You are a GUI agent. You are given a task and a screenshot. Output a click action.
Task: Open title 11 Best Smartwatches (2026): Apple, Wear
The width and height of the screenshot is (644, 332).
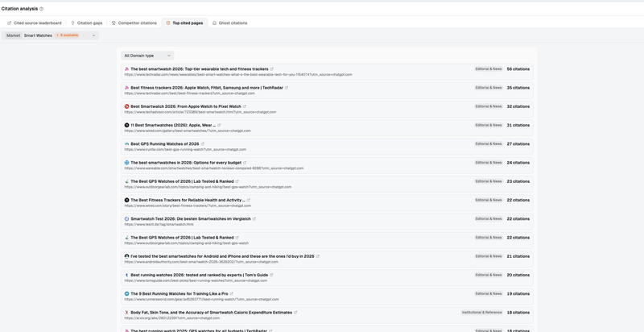173,126
